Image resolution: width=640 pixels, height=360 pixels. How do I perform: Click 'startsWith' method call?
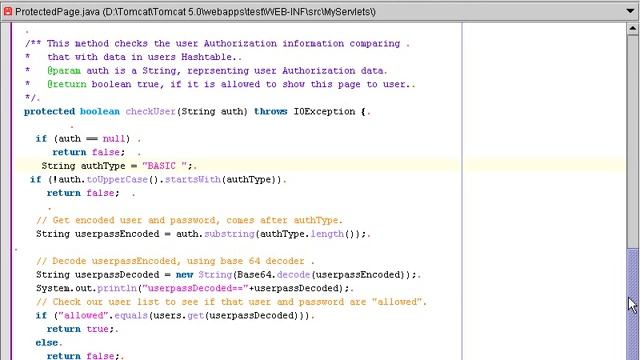(x=193, y=180)
